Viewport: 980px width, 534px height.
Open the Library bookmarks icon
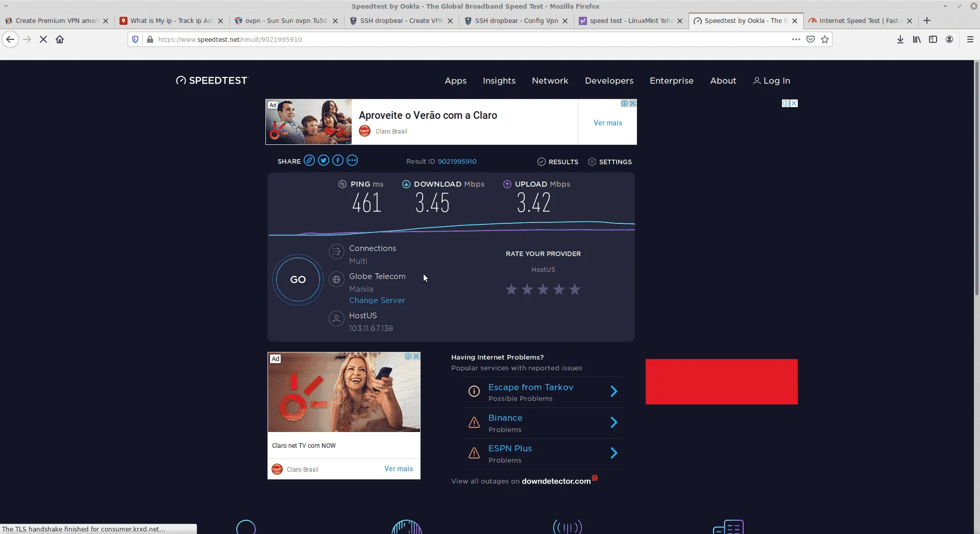coord(917,39)
